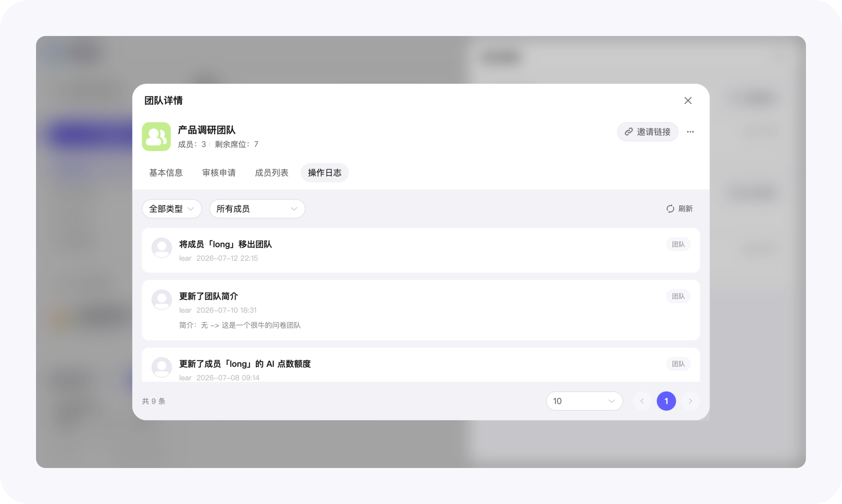Click avatar on AI 点数额度 log entry
This screenshot has width=842, height=504.
click(162, 368)
